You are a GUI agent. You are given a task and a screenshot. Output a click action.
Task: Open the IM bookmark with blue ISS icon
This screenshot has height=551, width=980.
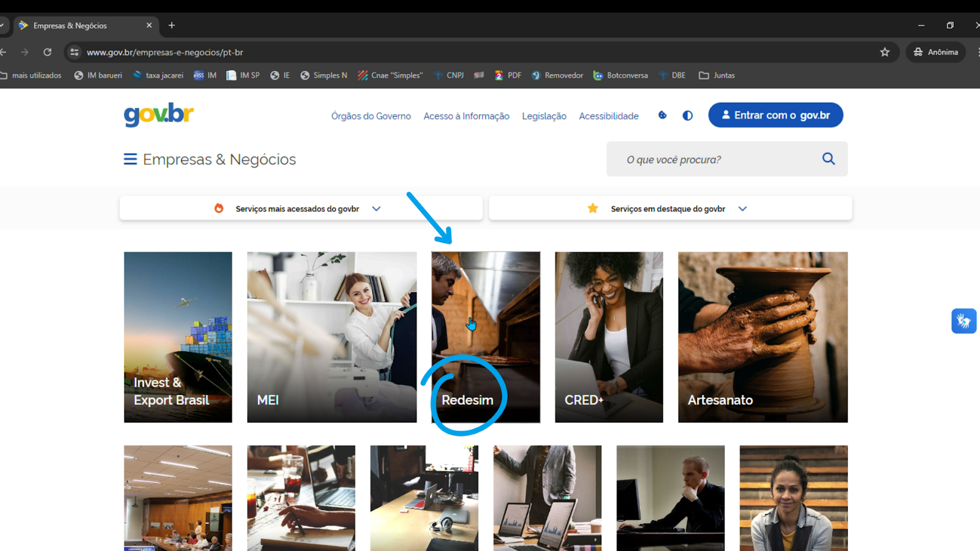pos(205,75)
